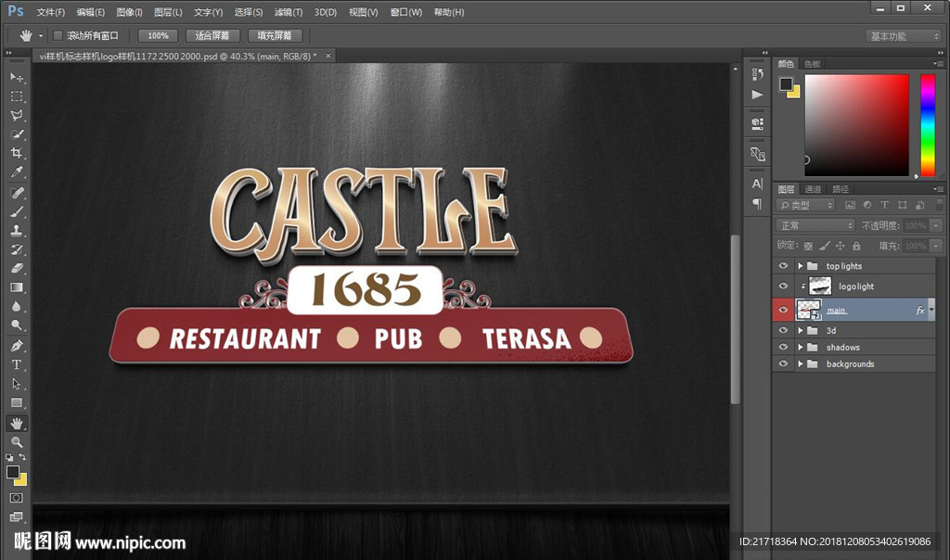Select the Move tool

[x=17, y=77]
